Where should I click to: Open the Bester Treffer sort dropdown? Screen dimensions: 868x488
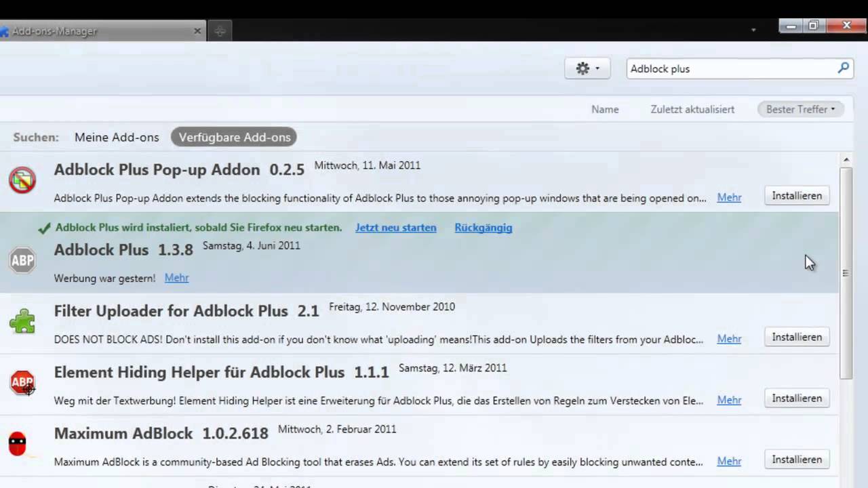coord(800,109)
